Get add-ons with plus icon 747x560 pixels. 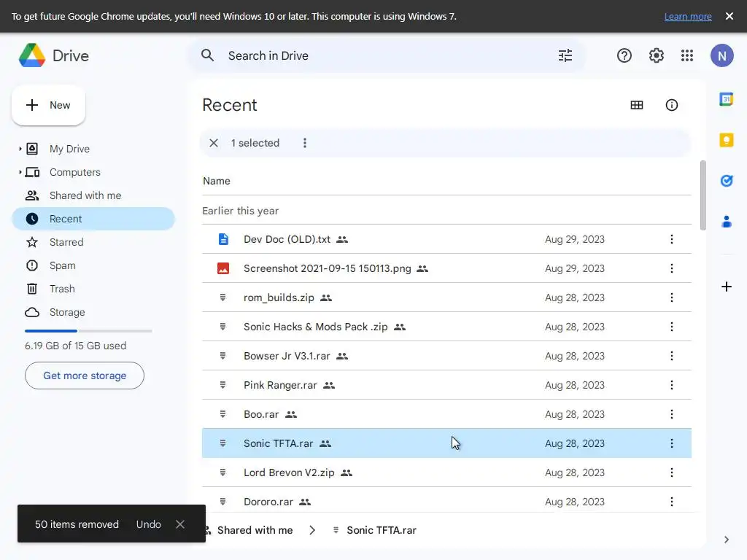[726, 287]
